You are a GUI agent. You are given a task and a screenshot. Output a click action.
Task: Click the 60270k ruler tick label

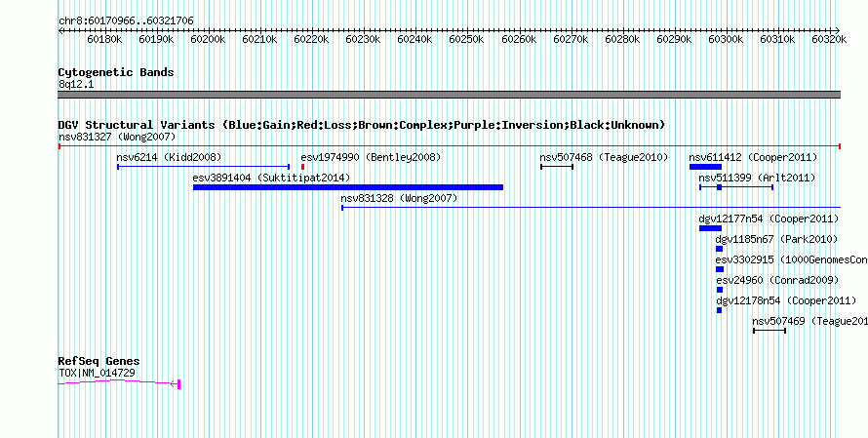[571, 39]
